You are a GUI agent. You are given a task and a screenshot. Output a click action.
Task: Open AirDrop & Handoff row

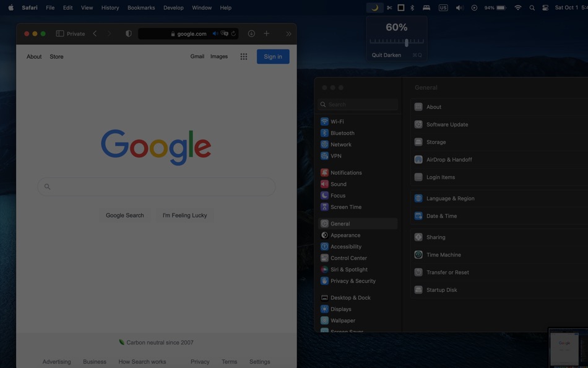(499, 160)
